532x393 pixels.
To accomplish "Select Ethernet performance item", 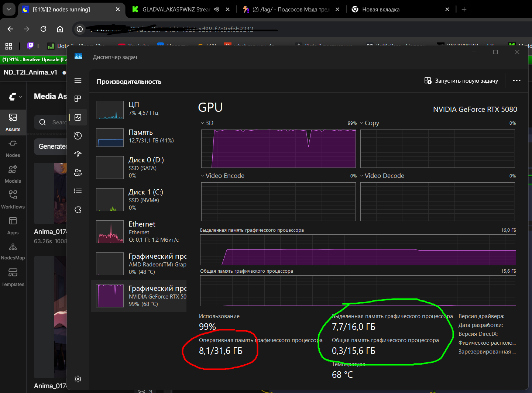I will (139, 231).
